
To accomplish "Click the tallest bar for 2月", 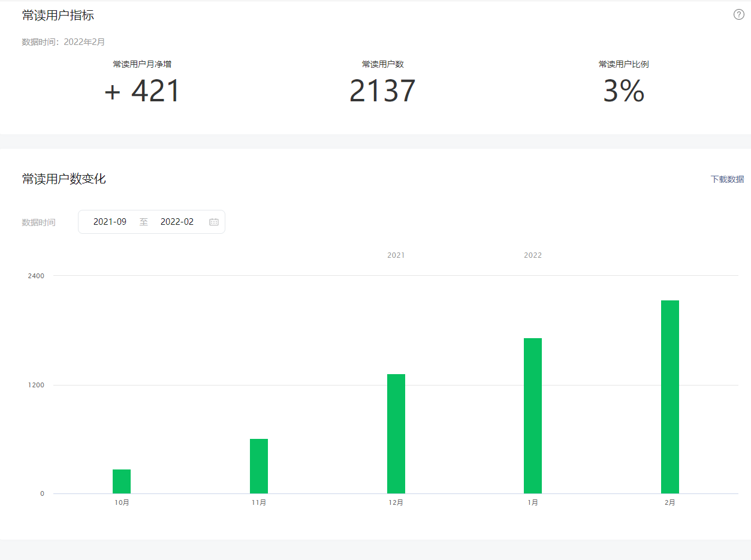I will tap(670, 397).
